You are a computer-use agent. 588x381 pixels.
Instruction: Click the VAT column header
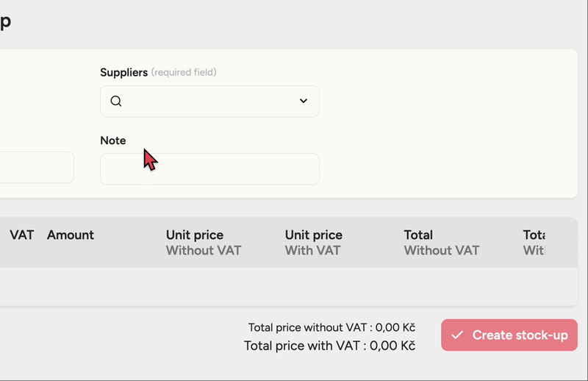coord(22,235)
